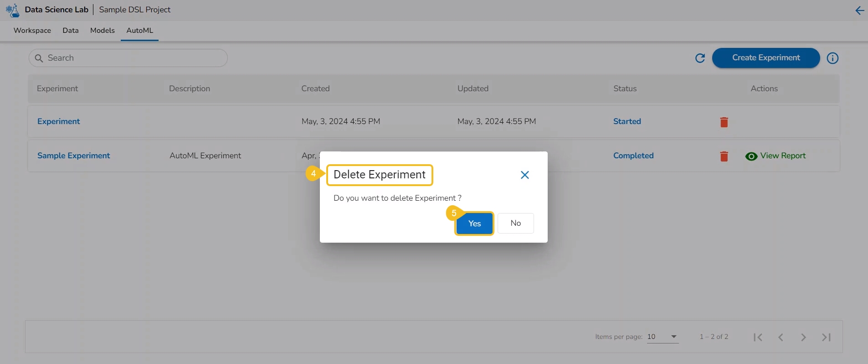Viewport: 868px width, 364px height.
Task: Go to the first page of results
Action: click(758, 337)
